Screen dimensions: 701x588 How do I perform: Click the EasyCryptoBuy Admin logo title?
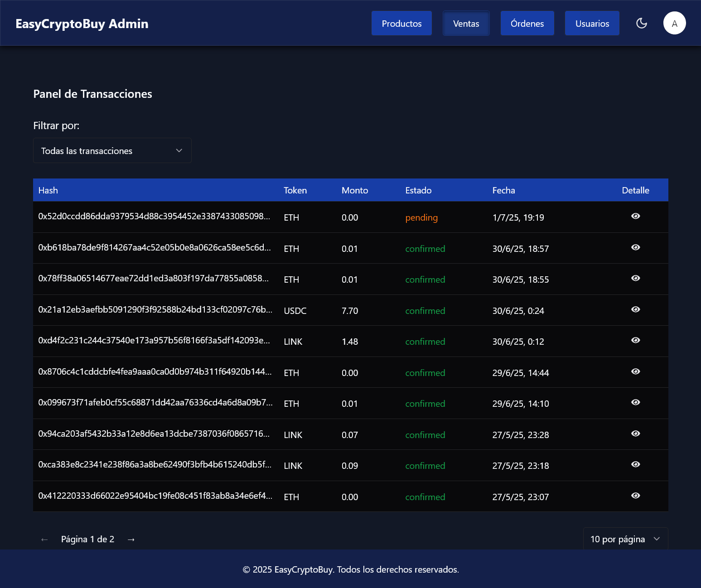(x=82, y=24)
